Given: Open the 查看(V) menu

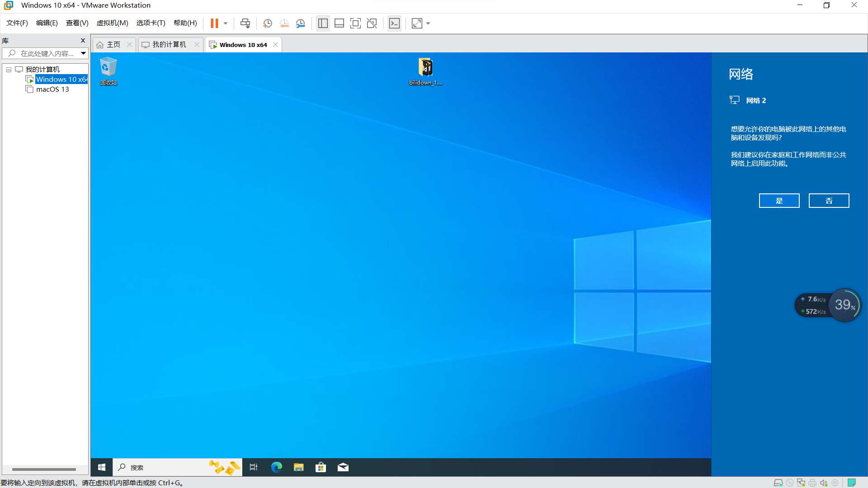Looking at the screenshot, I should coord(77,23).
